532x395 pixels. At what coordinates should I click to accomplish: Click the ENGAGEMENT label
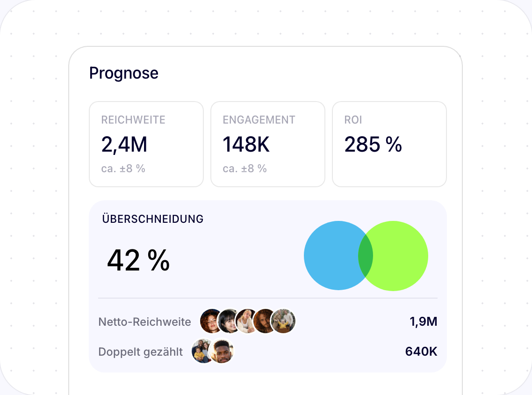point(259,120)
